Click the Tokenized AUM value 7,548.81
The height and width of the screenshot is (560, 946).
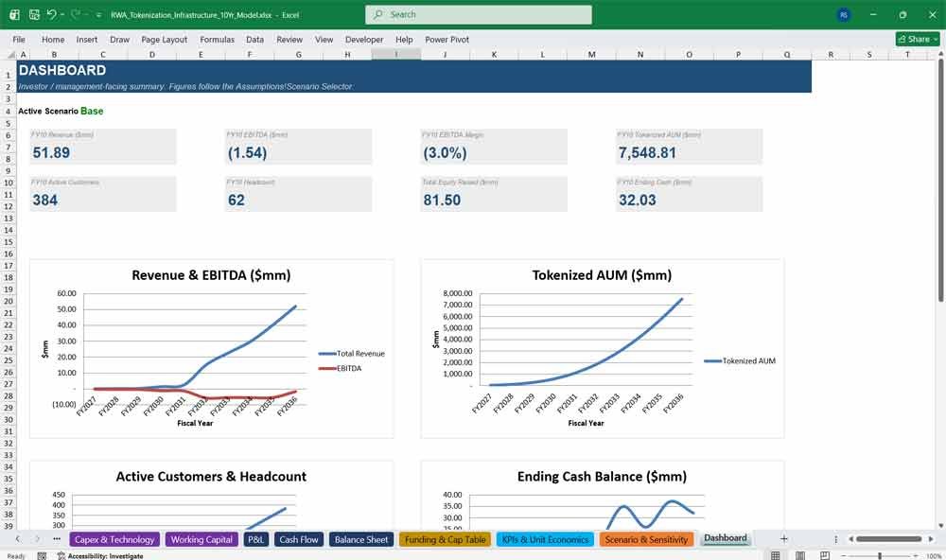click(647, 152)
